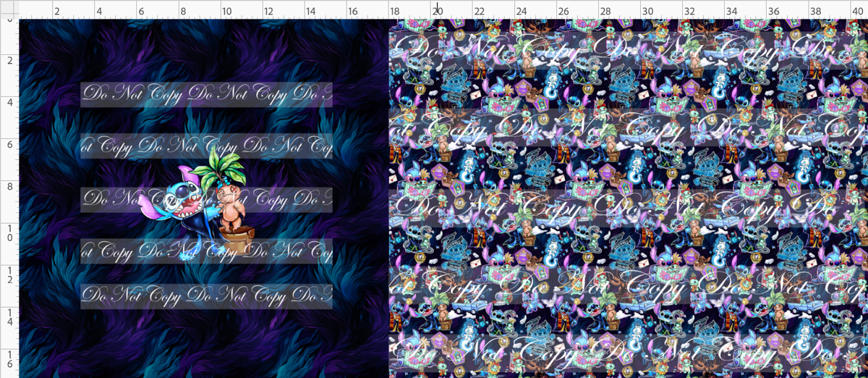Click the 8 mark on the left vertical ruler
Screen dimensions: 868x378
(10, 187)
